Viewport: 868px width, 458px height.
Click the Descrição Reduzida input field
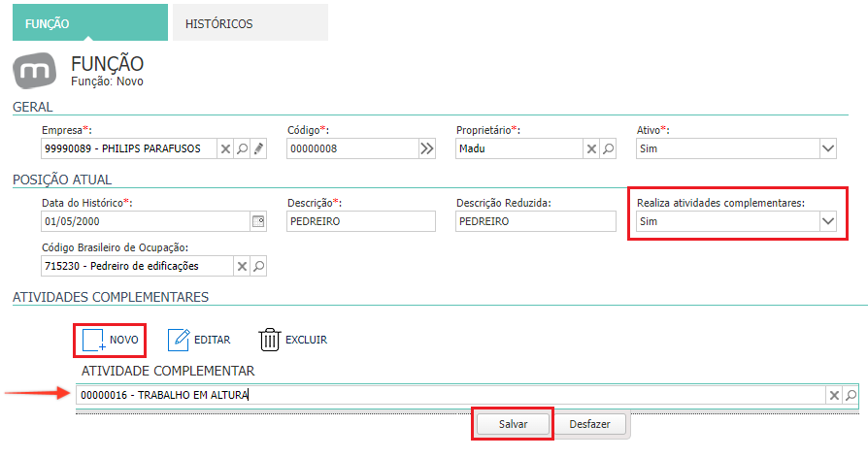[x=536, y=221]
